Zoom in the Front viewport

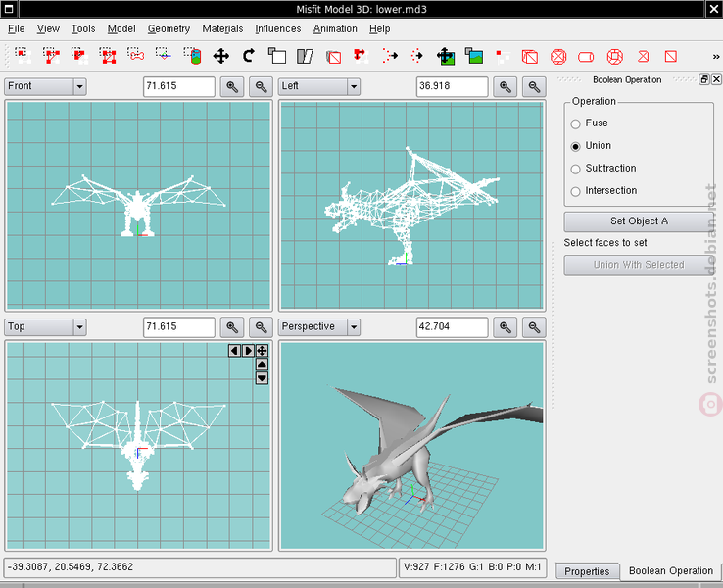232,86
